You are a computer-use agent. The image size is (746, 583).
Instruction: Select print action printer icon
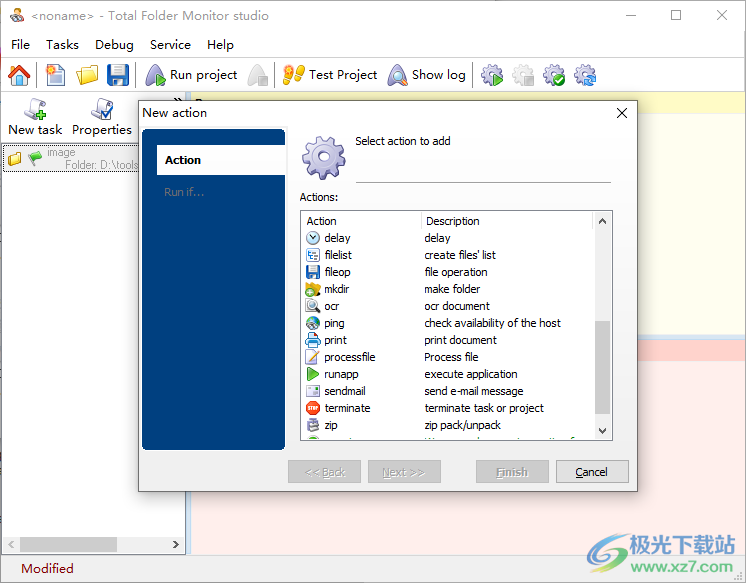[313, 340]
